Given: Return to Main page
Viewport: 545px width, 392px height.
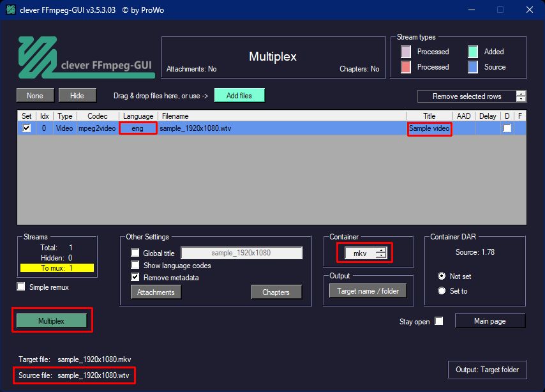Looking at the screenshot, I should point(489,321).
